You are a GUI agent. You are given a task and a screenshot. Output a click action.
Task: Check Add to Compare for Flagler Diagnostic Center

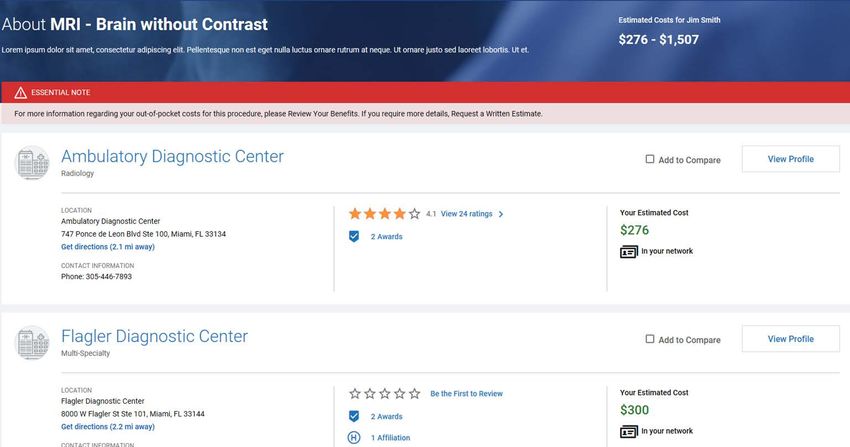click(649, 339)
